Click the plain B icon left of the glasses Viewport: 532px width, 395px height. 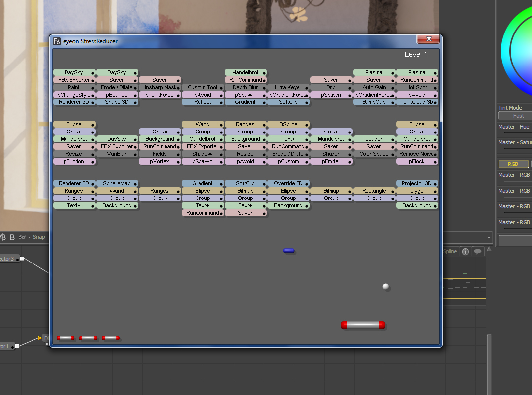point(12,237)
